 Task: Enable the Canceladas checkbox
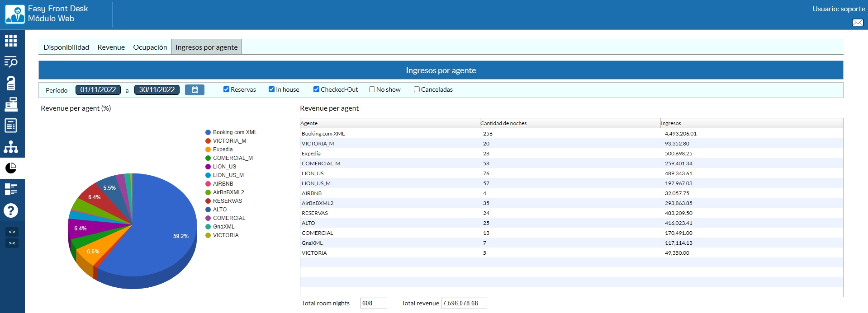click(417, 89)
